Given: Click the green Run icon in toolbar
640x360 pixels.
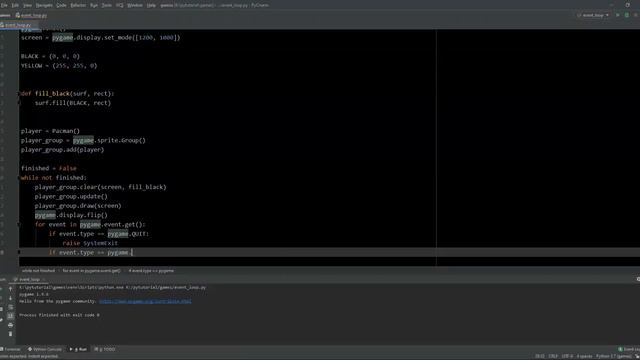Looking at the screenshot, I should point(618,15).
